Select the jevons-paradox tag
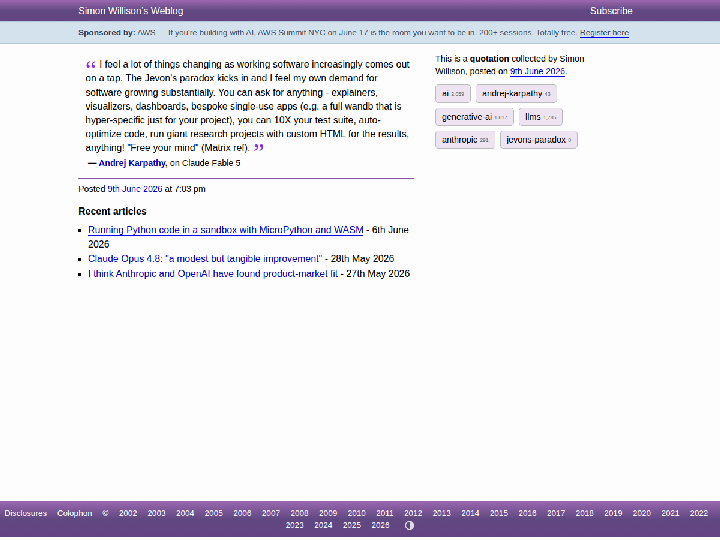Viewport: 720px width, 540px height. 539,140
